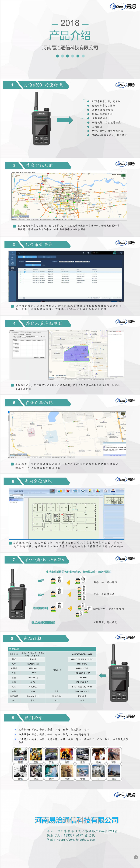Viewport: 140px width, 868px height.
Task: Click the 应用场景 section heading
Action: tap(33, 718)
